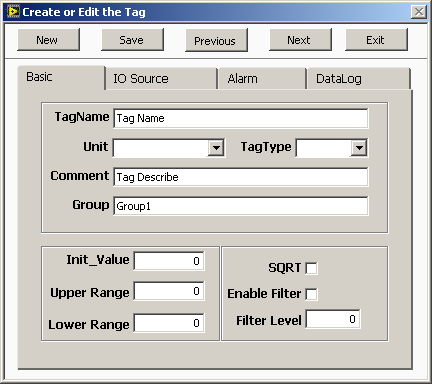432x384 pixels.
Task: Go to the Previous tag
Action: coord(217,40)
